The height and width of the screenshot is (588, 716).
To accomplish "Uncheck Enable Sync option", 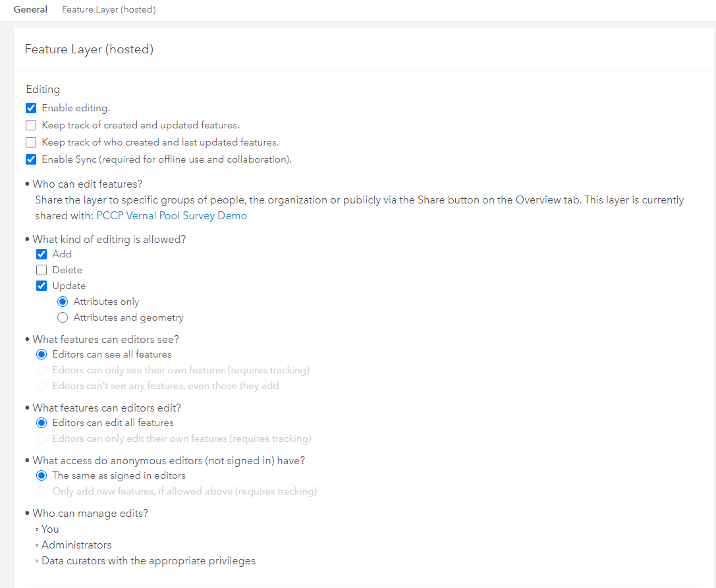I will (x=31, y=159).
